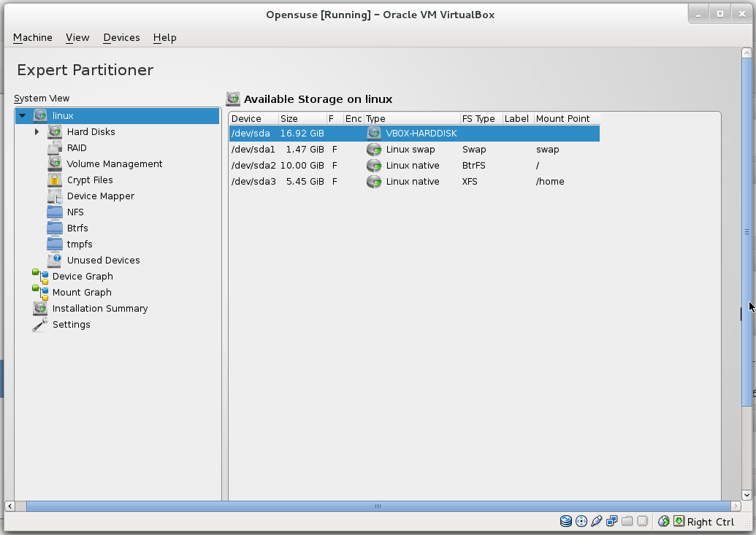This screenshot has width=756, height=535.
Task: Click the hard disk status icon in VirtualBox tray
Action: 566,521
